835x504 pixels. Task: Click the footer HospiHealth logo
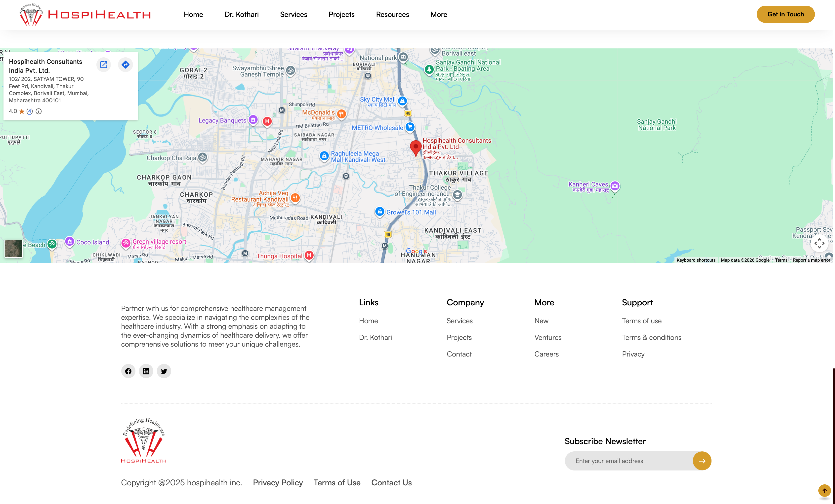(x=144, y=440)
